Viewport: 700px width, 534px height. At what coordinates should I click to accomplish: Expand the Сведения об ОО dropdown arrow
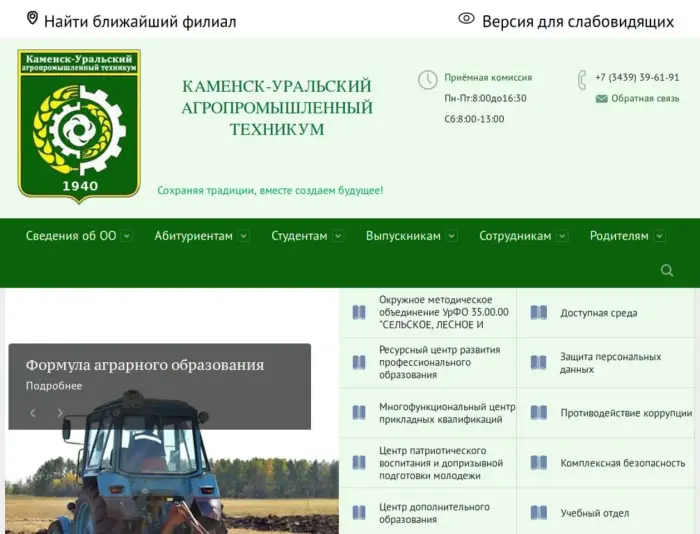(x=126, y=237)
